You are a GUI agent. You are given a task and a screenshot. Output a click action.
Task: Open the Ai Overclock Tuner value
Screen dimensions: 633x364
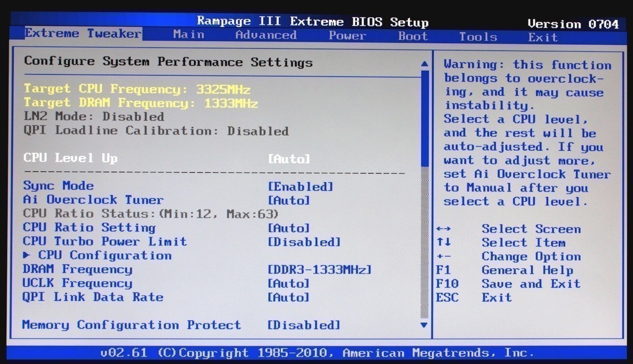coord(289,200)
